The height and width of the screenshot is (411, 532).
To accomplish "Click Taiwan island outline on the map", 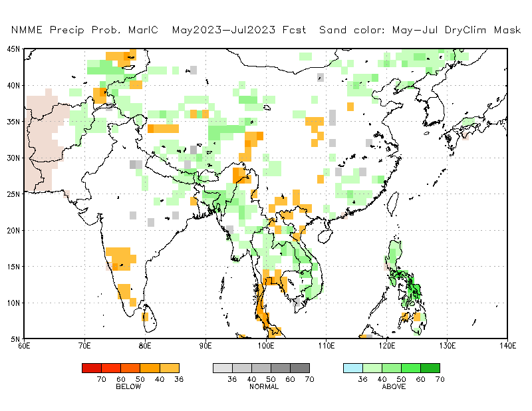I will click(392, 204).
